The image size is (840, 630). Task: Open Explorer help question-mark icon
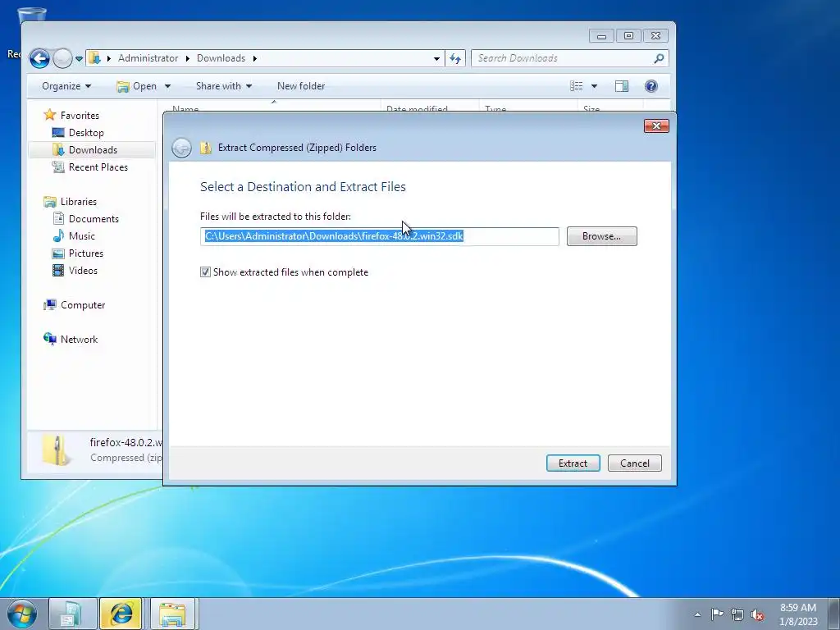click(x=651, y=86)
